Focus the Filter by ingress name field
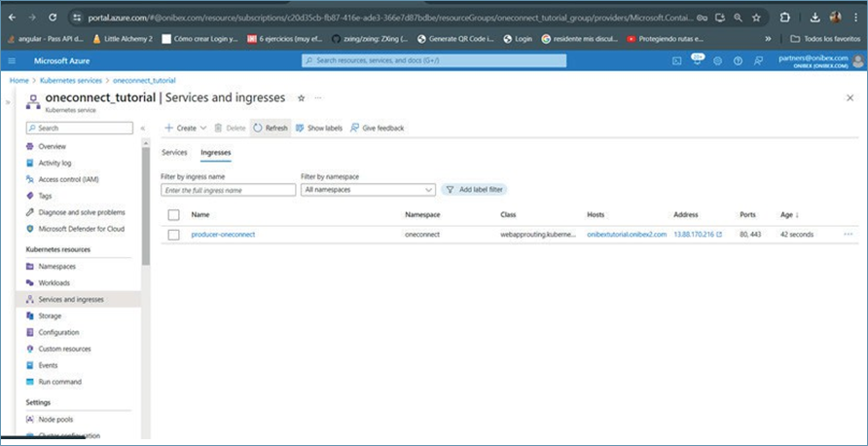868x446 pixels. pos(228,190)
